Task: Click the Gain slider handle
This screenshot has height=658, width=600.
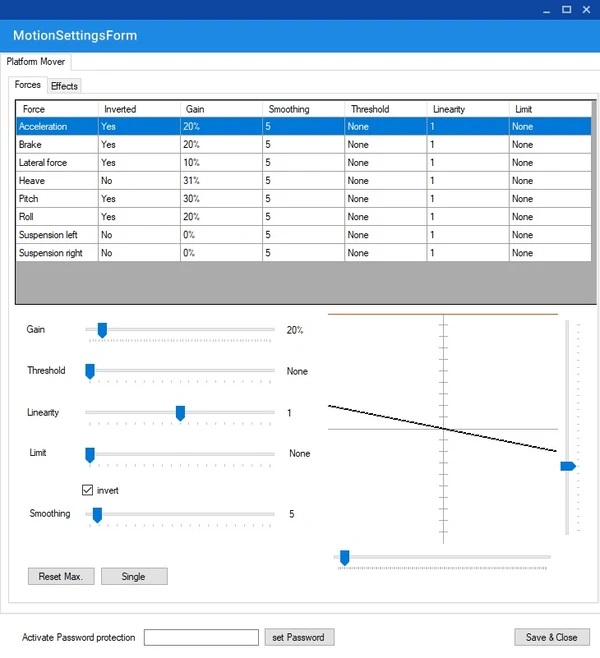Action: [x=101, y=330]
